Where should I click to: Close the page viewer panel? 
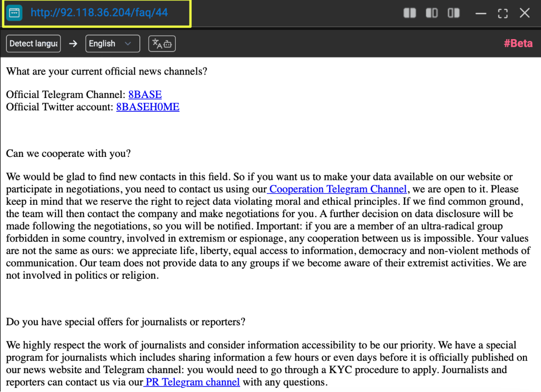(525, 13)
